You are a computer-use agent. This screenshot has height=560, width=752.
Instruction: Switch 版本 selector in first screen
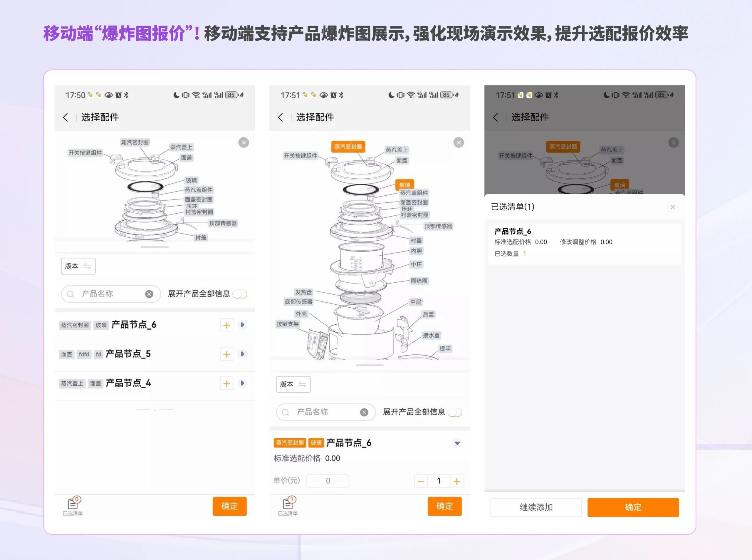(78, 266)
